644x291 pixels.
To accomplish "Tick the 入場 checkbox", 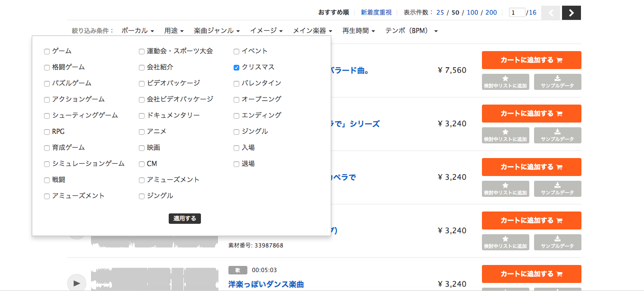I will (236, 148).
